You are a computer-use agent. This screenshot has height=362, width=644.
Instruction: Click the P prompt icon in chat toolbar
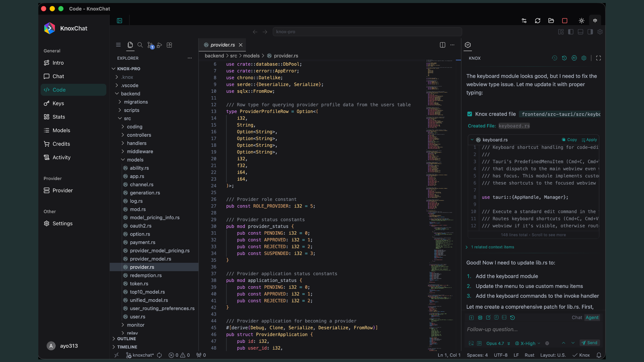click(496, 318)
